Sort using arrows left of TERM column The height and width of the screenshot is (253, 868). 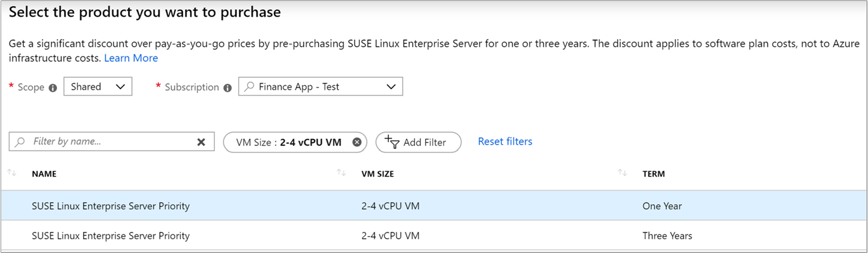point(622,173)
